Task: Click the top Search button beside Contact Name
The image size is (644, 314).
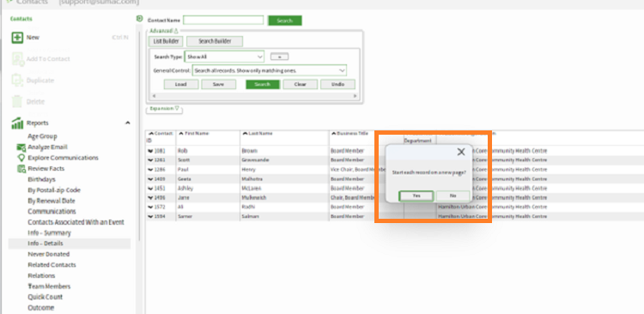Action: (284, 21)
